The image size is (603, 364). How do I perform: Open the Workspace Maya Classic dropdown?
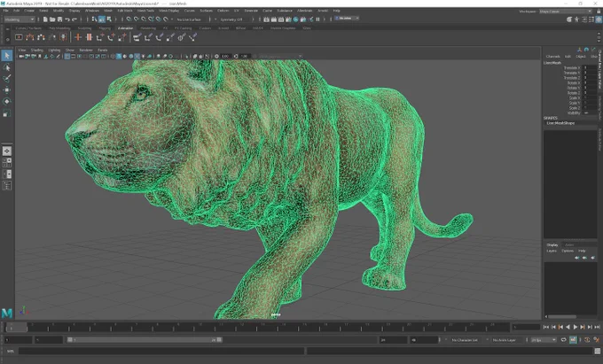point(566,12)
